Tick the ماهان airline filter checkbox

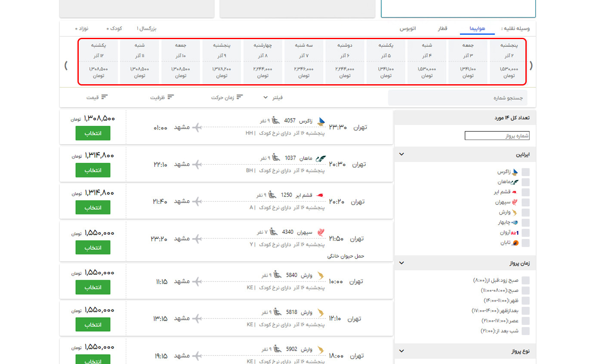pyautogui.click(x=525, y=182)
